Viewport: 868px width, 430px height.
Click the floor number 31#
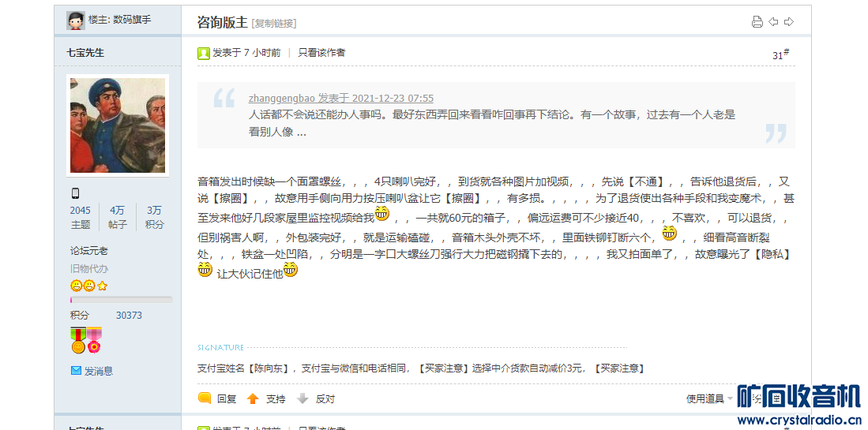(x=780, y=54)
